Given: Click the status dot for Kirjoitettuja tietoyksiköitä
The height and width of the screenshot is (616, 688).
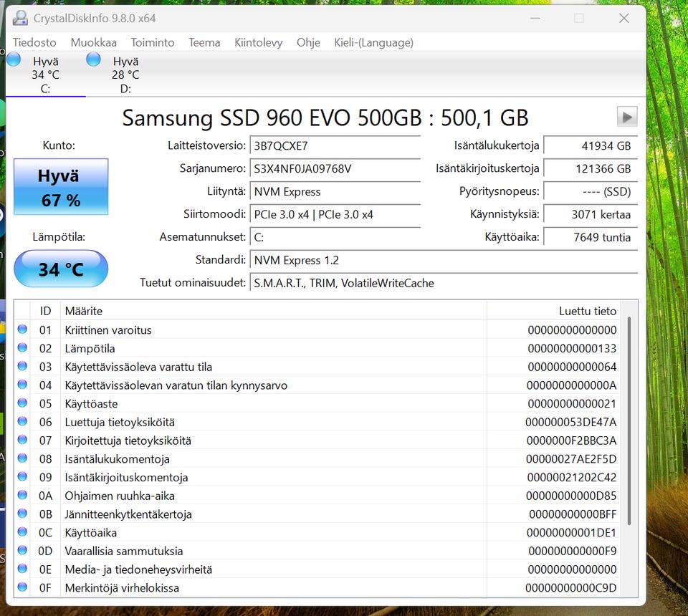Looking at the screenshot, I should tap(22, 440).
